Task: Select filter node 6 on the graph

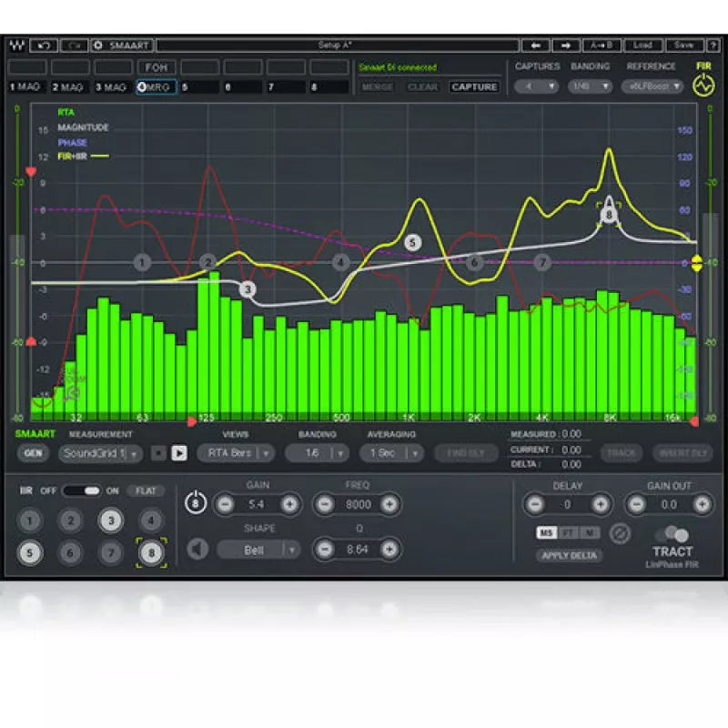Action: point(474,263)
